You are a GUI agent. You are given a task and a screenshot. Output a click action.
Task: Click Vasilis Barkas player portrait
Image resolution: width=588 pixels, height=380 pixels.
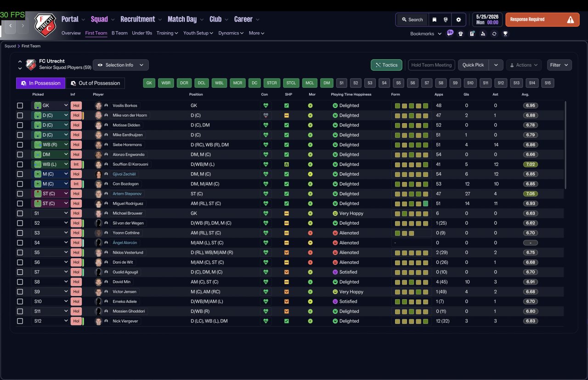98,105
